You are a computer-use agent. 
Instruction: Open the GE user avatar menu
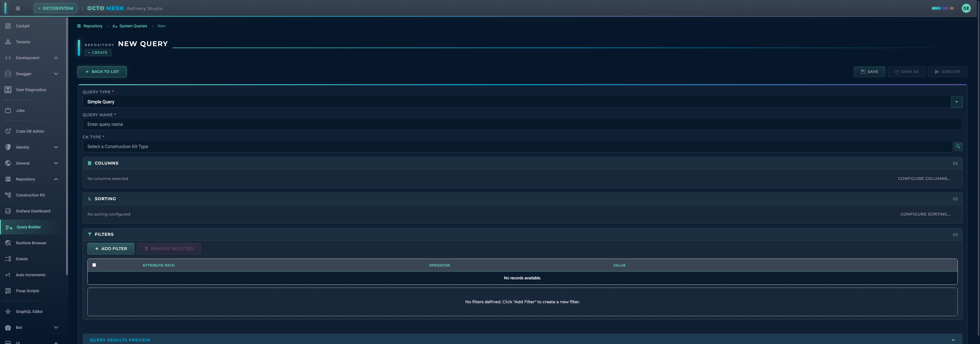point(966,8)
